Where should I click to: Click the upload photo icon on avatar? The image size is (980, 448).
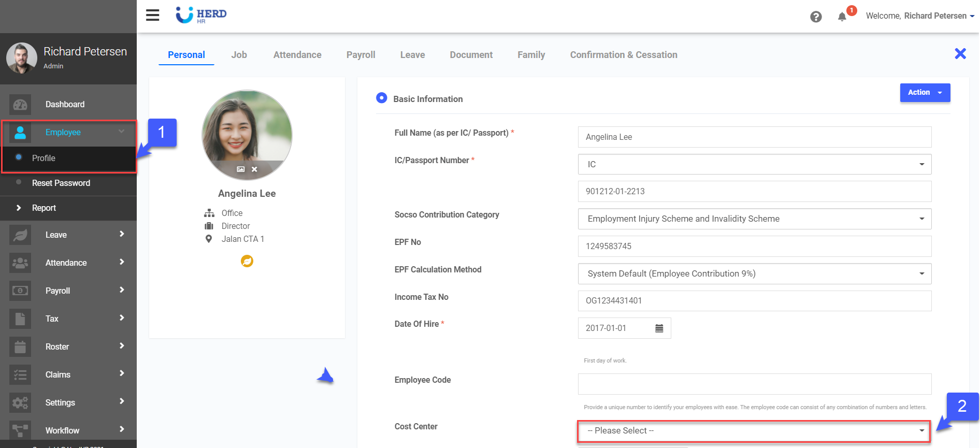[240, 169]
